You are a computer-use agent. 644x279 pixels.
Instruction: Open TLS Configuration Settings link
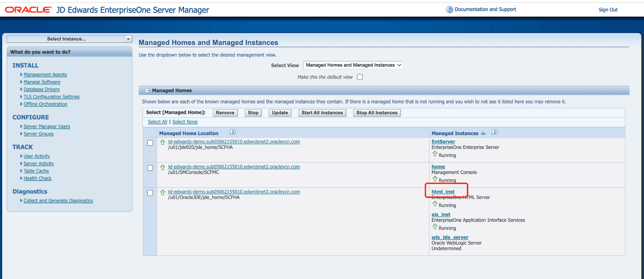pos(52,96)
